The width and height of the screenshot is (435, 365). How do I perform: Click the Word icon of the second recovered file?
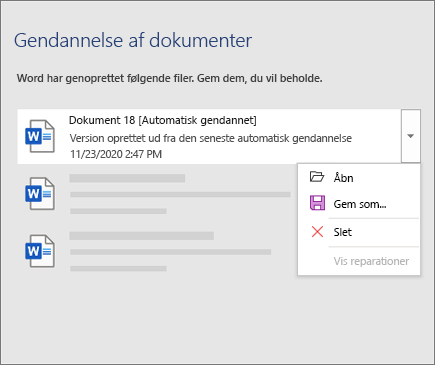(x=40, y=194)
